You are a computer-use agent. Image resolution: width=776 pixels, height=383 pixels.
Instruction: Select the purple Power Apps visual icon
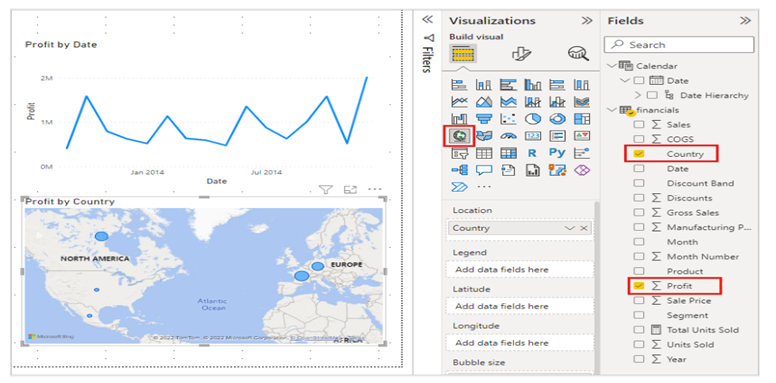tap(582, 171)
